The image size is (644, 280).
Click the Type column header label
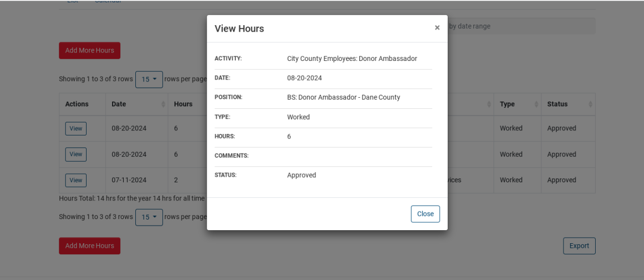coord(507,104)
